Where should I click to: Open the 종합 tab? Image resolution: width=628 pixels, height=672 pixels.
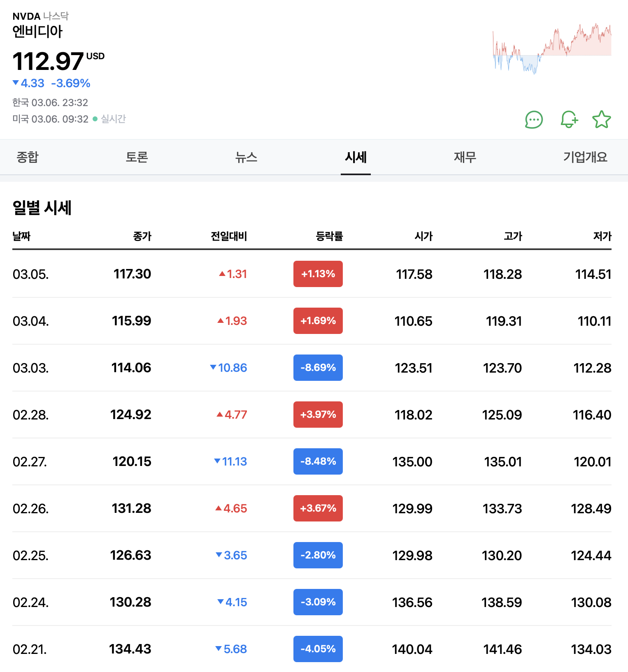point(27,157)
